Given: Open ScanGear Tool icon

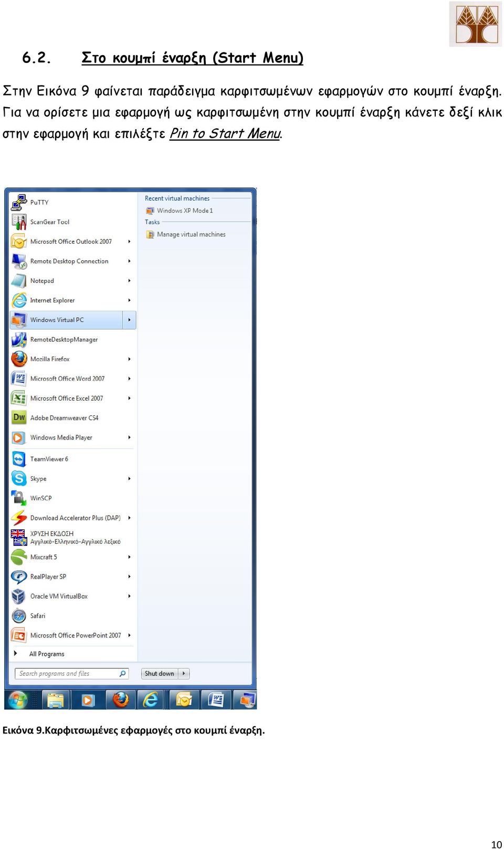Looking at the screenshot, I should click(x=19, y=222).
